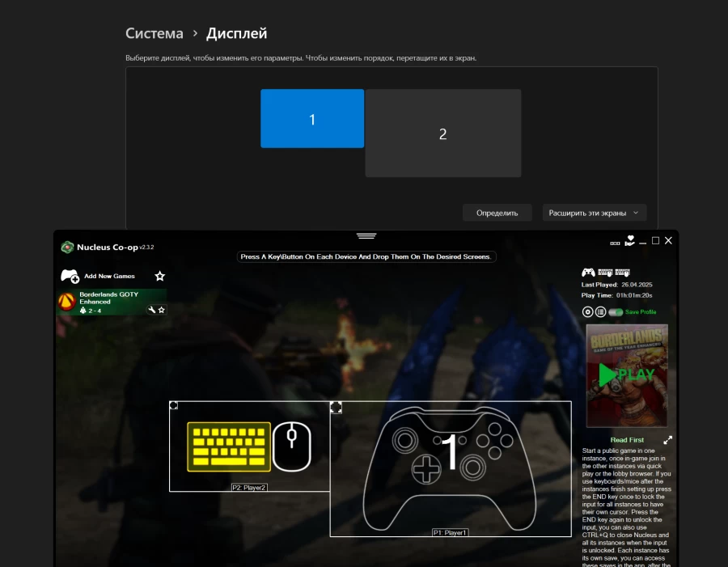Go to 'Система' in the breadcrumb
The image size is (728, 567).
pyautogui.click(x=154, y=33)
